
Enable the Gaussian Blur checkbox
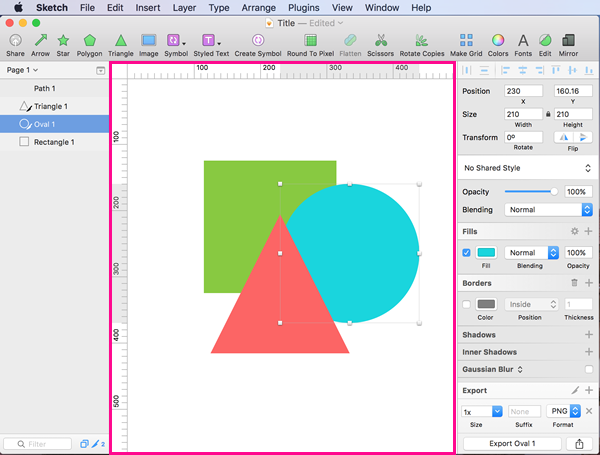point(589,369)
